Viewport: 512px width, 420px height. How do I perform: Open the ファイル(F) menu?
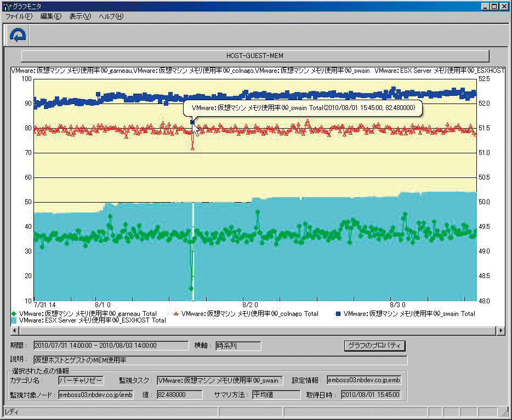(19, 16)
